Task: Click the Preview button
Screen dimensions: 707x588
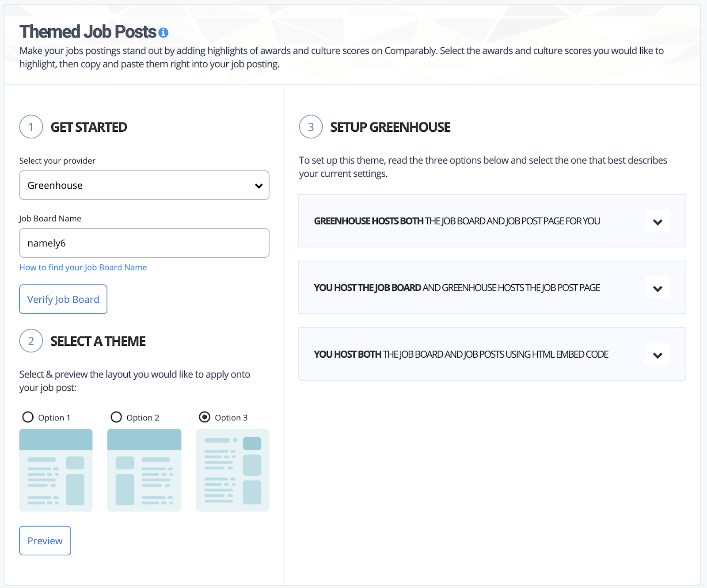Action: (45, 541)
